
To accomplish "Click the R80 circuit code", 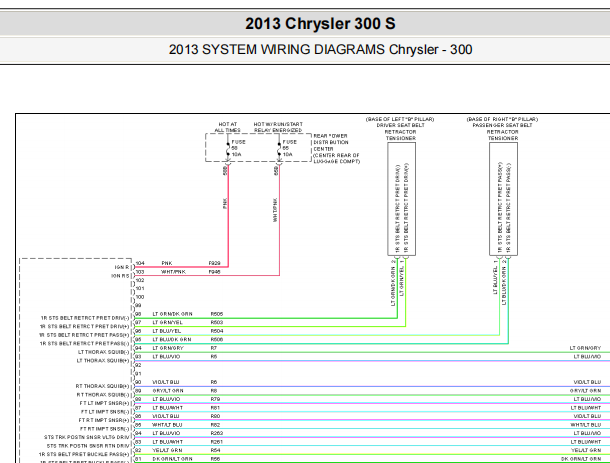I will point(216,416).
